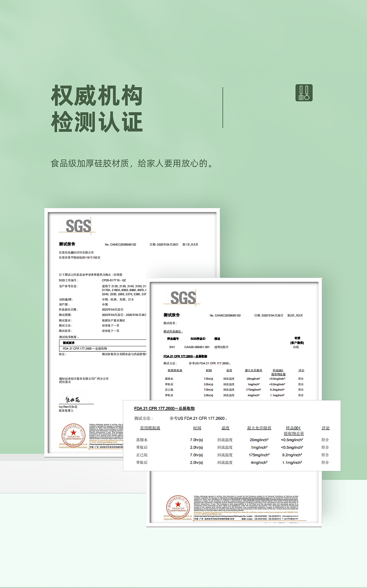Viewport: 367px width, 588px height.
Task: Click '测试报告' title on the page 2 report
Action: 172,315
